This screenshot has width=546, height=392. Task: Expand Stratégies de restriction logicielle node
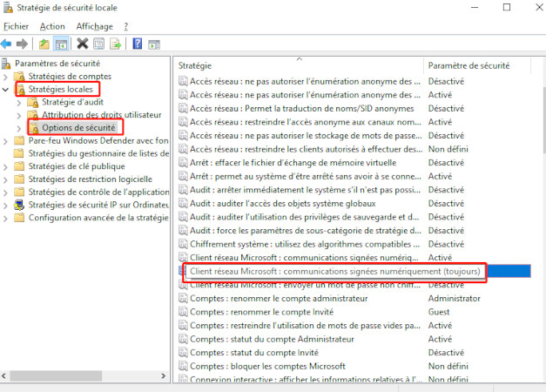tap(5, 179)
